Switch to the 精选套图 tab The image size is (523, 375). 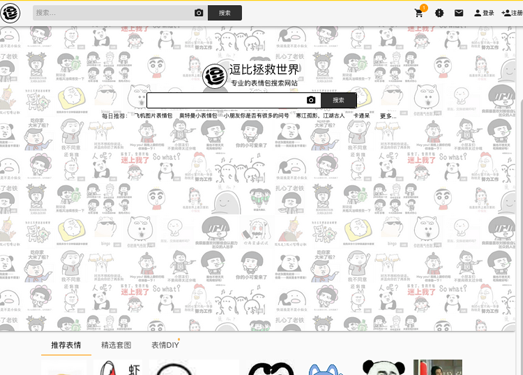116,345
